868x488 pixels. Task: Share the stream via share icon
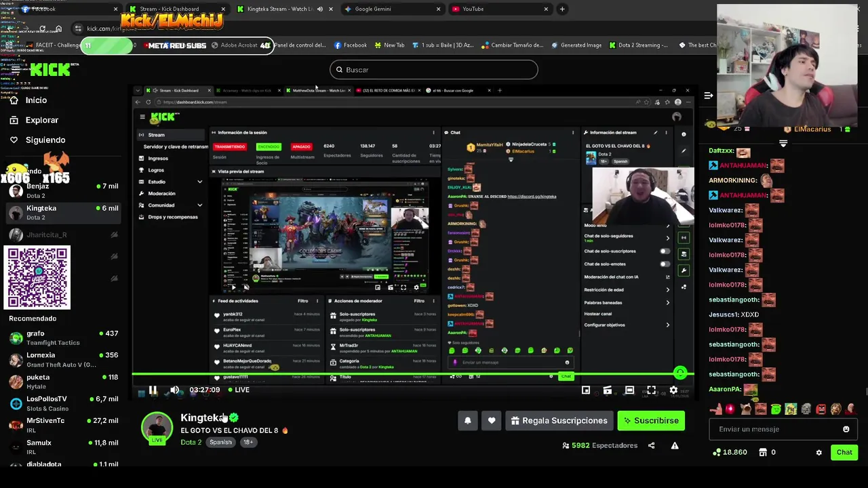tap(652, 445)
